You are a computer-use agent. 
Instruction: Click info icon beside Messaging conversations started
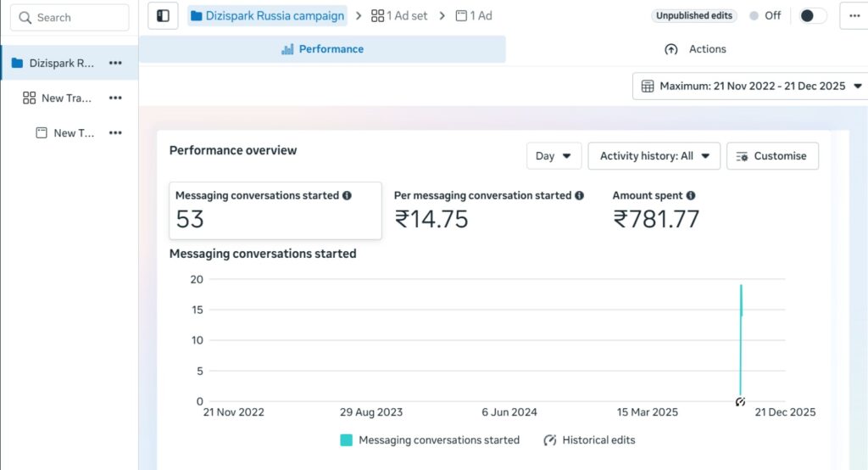click(x=347, y=196)
